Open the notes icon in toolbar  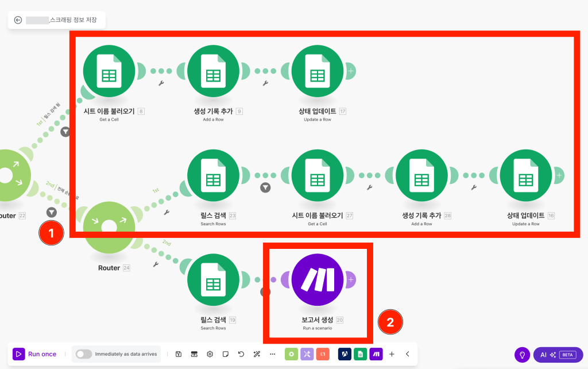coord(226,354)
